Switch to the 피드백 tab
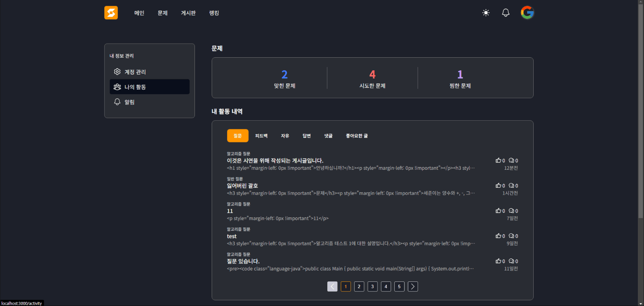 (x=261, y=136)
